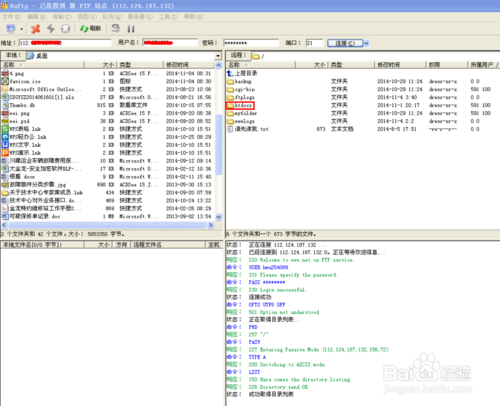Select the htdocs remote folder

(x=240, y=105)
